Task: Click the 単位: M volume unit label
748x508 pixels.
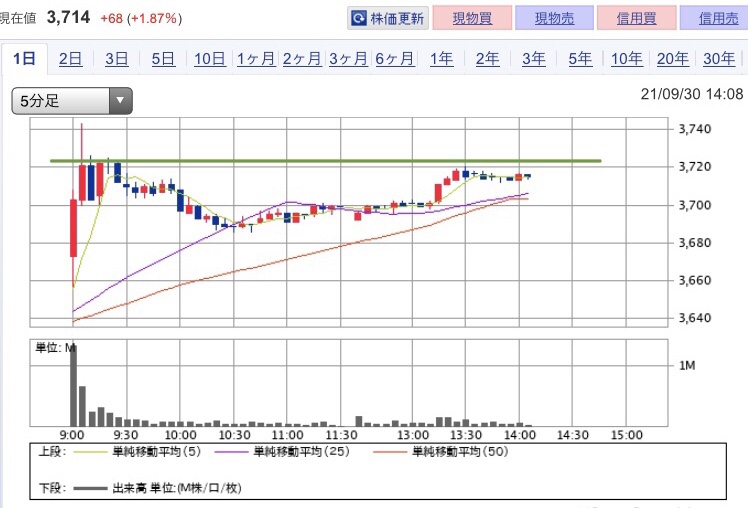Action: (55, 348)
